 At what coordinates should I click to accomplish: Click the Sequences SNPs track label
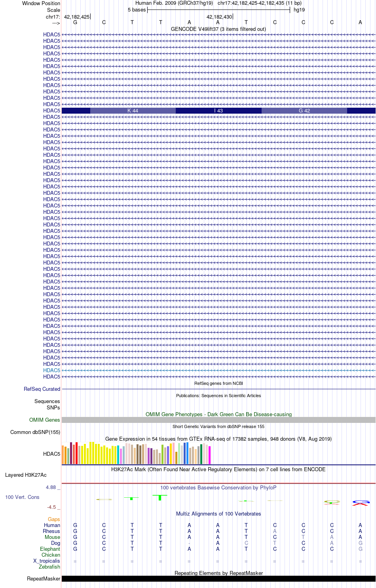47,405
